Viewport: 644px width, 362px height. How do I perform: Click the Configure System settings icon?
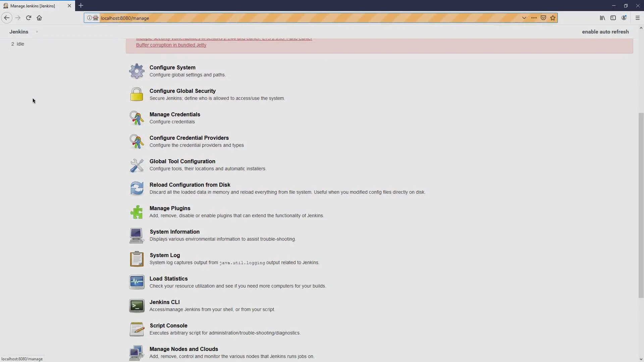tap(137, 71)
